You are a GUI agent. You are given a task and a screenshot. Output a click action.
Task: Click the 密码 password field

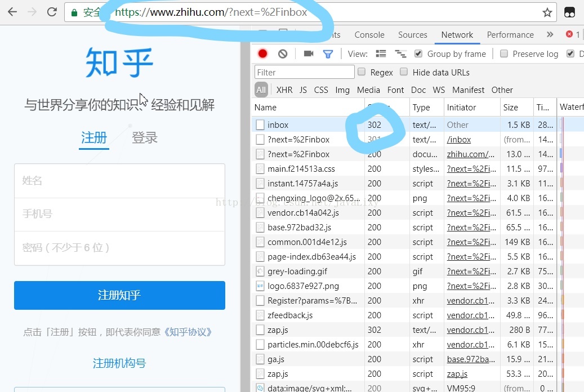[119, 248]
